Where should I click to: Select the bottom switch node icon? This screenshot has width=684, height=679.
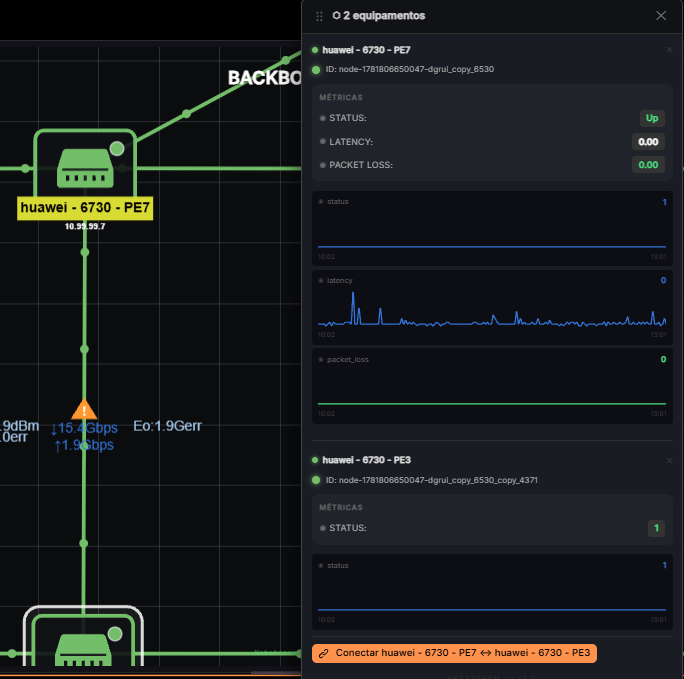point(83,650)
